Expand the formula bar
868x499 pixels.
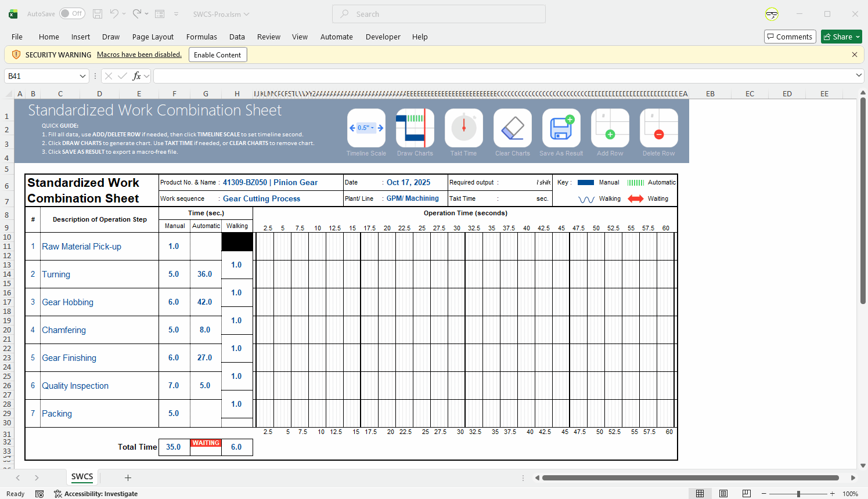(x=859, y=75)
